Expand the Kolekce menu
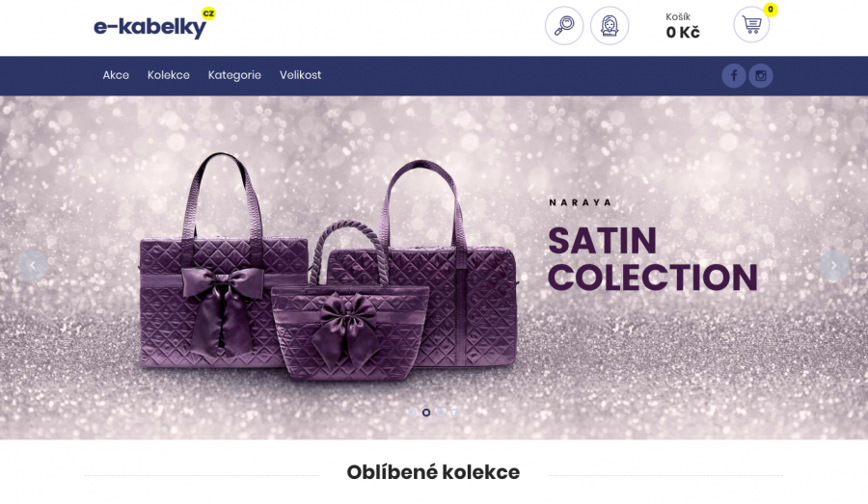Viewport: 868px width, 504px height. click(x=168, y=75)
